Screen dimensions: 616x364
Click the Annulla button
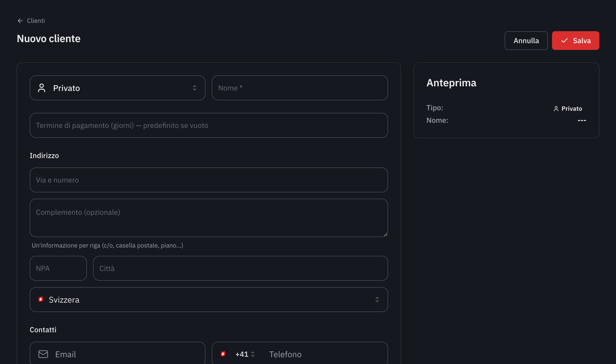tap(526, 41)
